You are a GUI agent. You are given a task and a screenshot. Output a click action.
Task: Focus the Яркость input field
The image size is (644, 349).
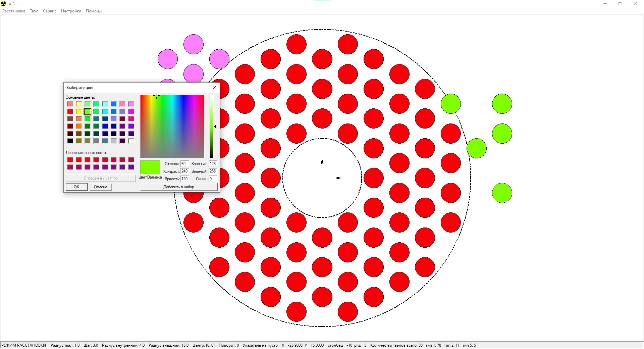[185, 179]
